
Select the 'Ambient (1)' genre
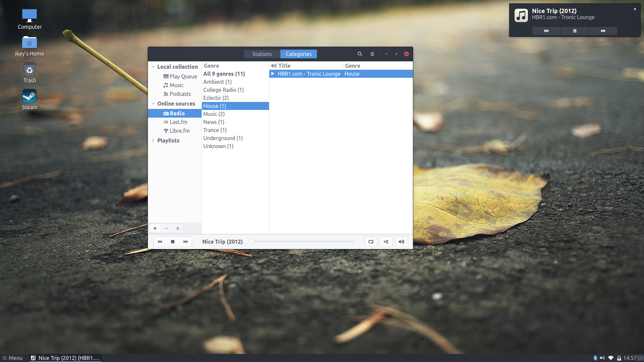(235, 82)
